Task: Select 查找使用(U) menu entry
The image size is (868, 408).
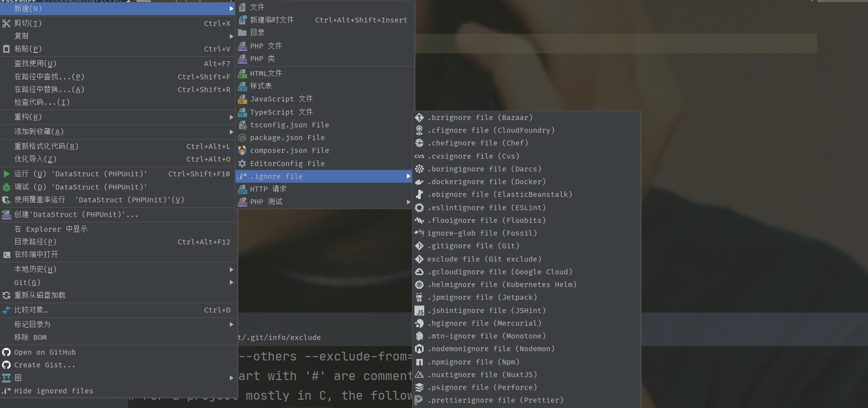Action: coord(118,64)
